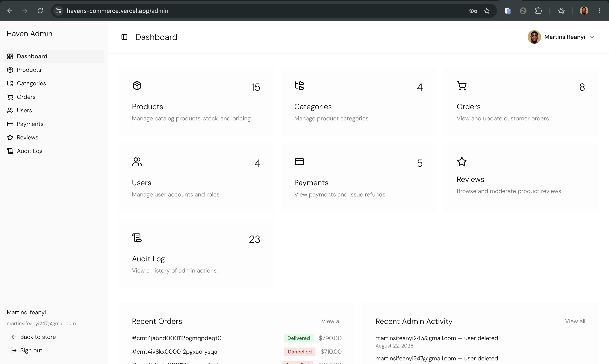The image size is (609, 364).
Task: Open Orders in the sidebar
Action: click(x=54, y=97)
